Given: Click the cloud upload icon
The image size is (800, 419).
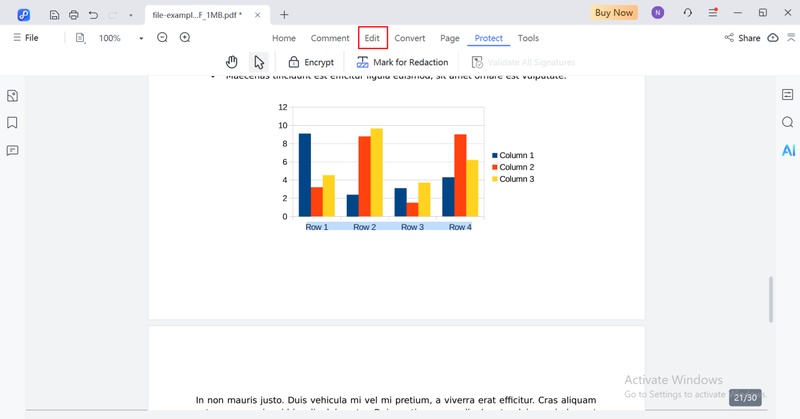Looking at the screenshot, I should coord(773,38).
